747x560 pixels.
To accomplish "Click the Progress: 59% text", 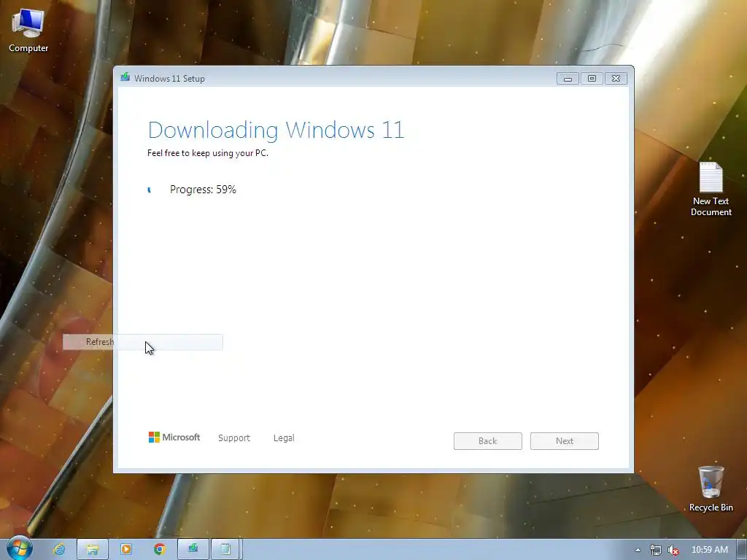I will pyautogui.click(x=203, y=190).
